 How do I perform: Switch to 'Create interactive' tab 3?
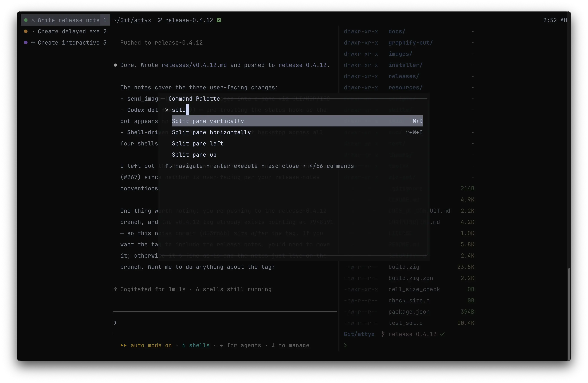coord(65,42)
